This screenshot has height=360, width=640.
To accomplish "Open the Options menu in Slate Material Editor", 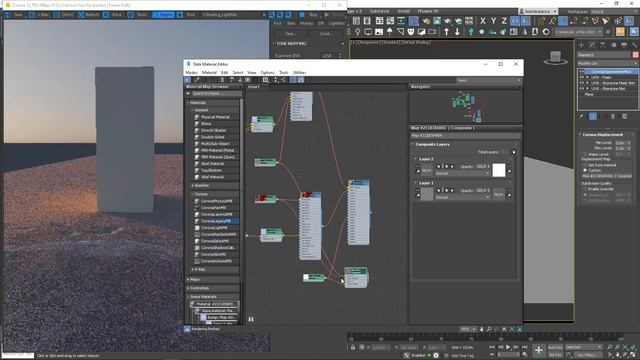I will (267, 73).
